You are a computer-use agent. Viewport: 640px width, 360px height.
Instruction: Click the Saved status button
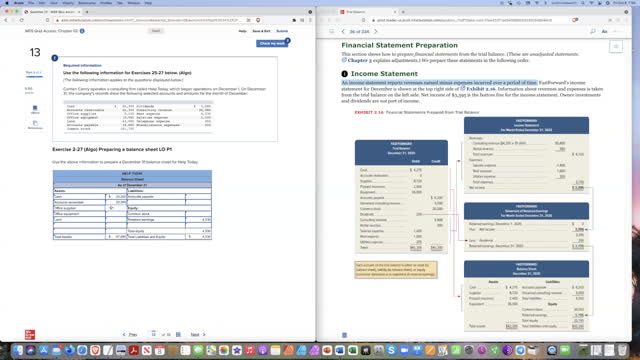(156, 31)
